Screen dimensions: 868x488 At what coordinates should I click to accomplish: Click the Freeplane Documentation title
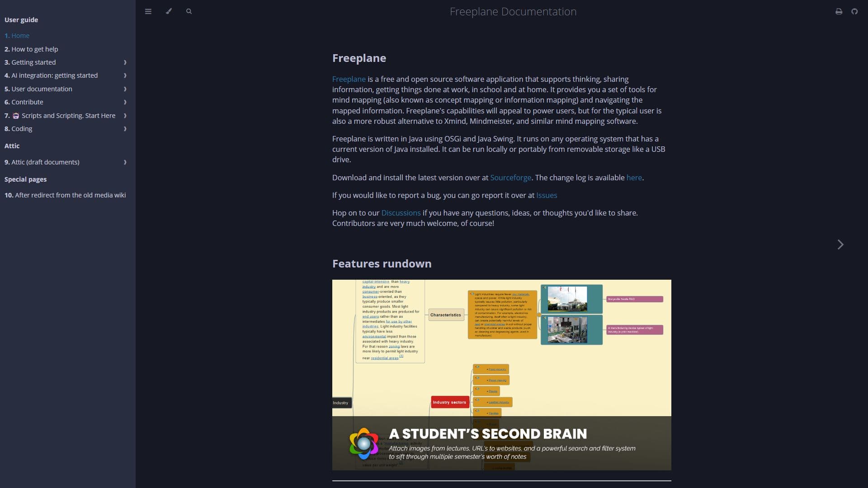(513, 12)
